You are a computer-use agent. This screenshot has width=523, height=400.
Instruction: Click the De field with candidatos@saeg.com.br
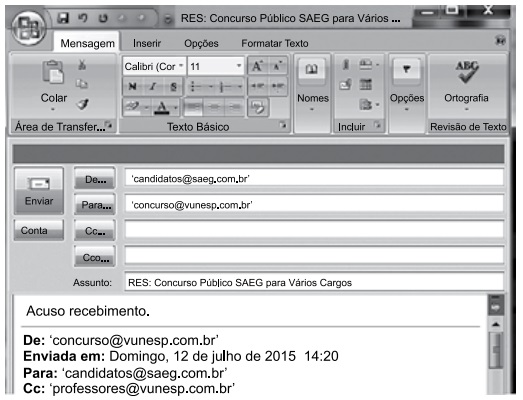pos(314,178)
